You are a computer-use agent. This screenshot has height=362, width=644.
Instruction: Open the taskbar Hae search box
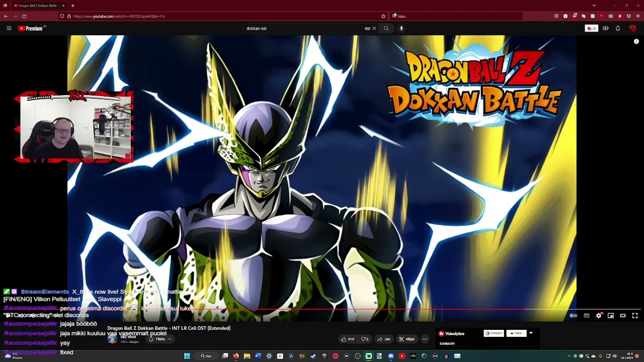click(206, 356)
